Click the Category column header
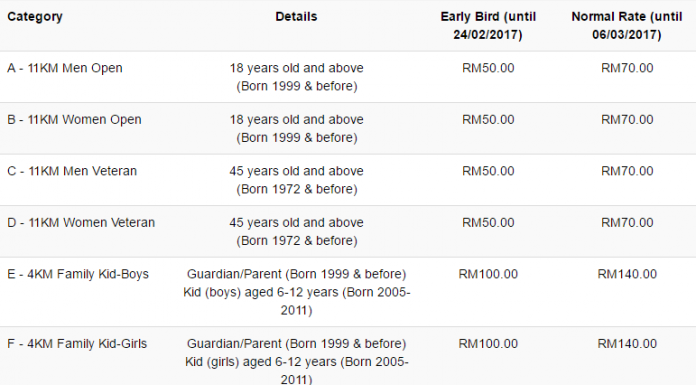 tap(35, 17)
